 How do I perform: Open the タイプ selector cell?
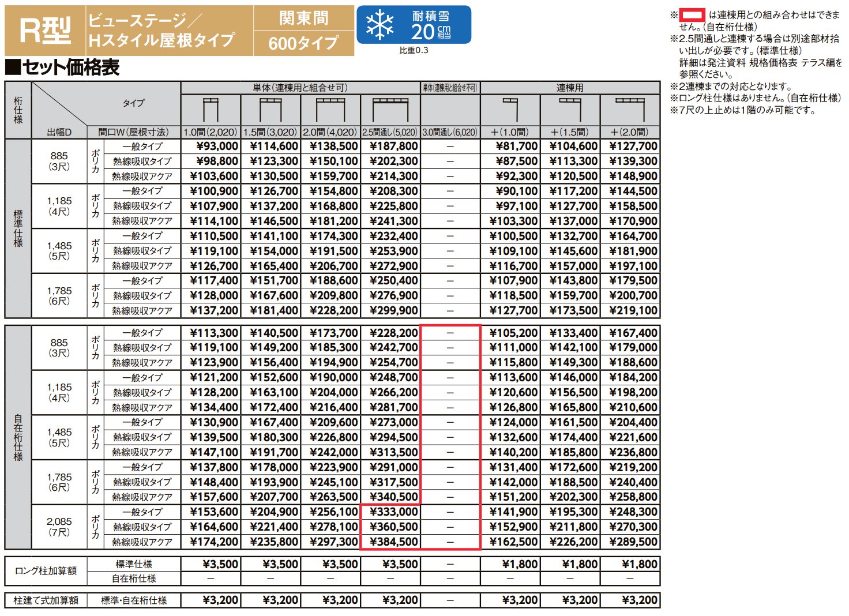point(134,102)
